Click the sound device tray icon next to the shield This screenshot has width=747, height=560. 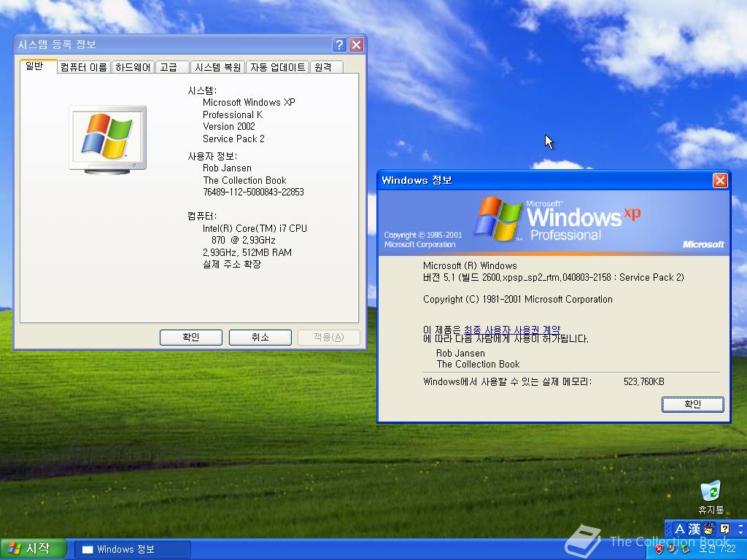(x=672, y=549)
